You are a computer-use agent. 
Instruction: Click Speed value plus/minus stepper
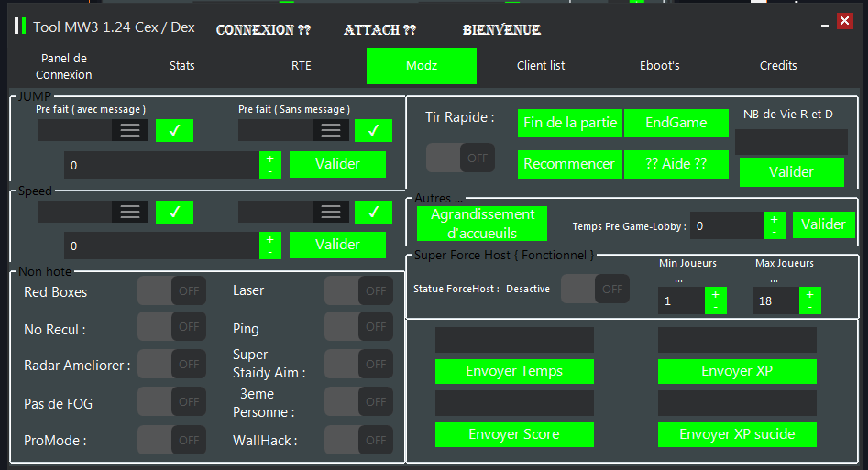pyautogui.click(x=270, y=246)
